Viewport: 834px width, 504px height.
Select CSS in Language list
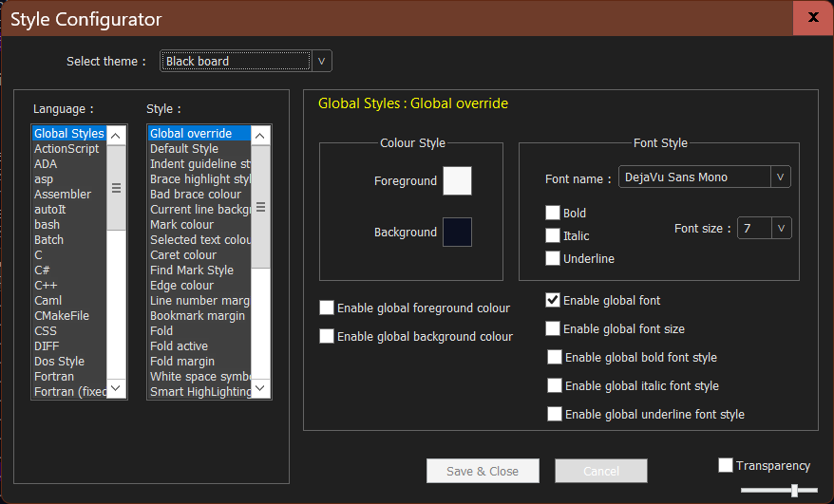[x=69, y=330]
